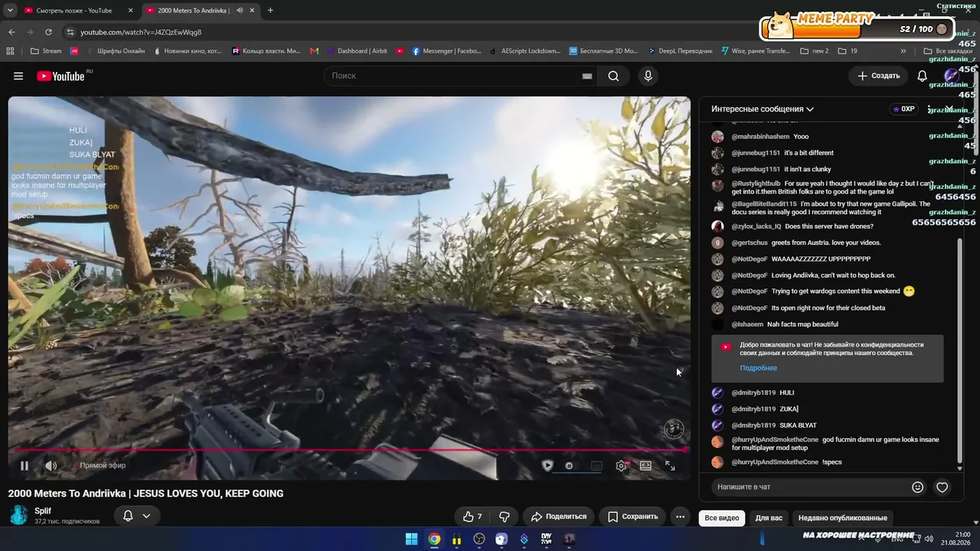Screen dimensions: 980x551
Task: Pause the live stream video
Action: [x=24, y=465]
